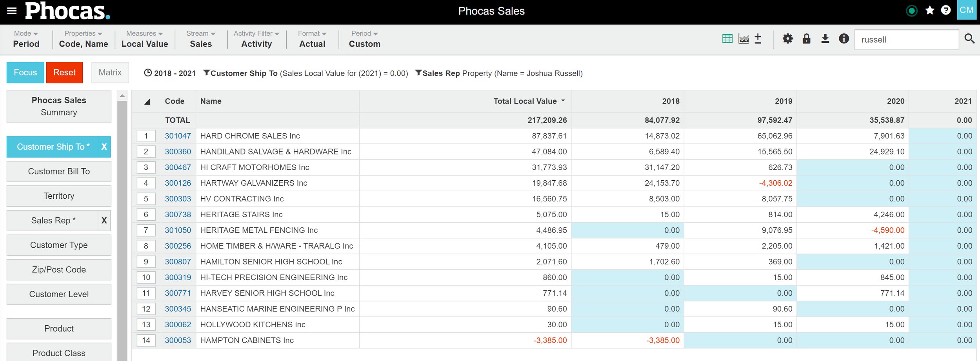Open customer code 300360 link
The height and width of the screenshot is (361, 980).
pyautogui.click(x=178, y=152)
